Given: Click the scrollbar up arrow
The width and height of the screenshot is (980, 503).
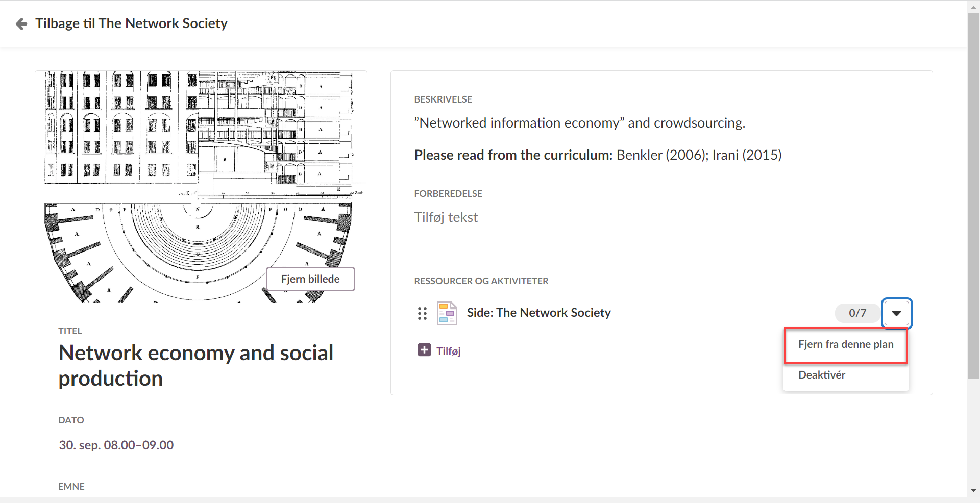Looking at the screenshot, I should 973,7.
